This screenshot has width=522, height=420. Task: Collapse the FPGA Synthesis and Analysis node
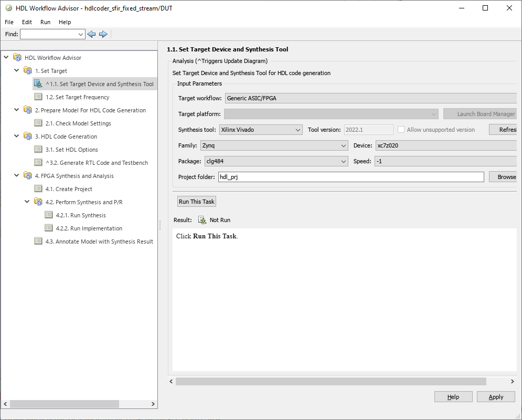point(16,175)
